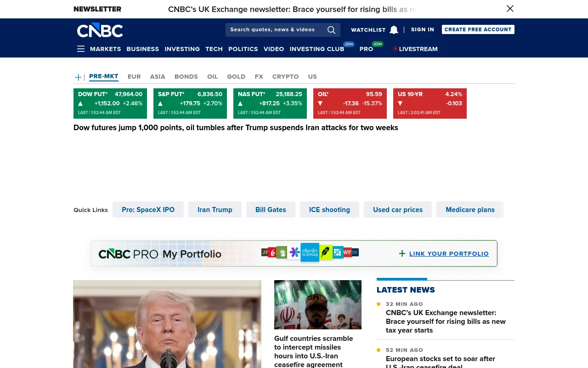This screenshot has width=588, height=368.
Task: Open watchlist notifications via the bell icon
Action: coord(394,29)
